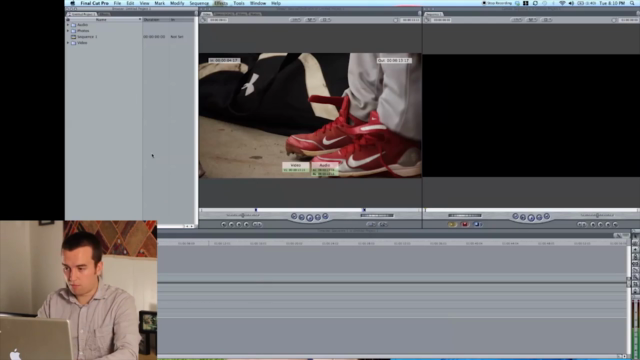Screen dimensions: 640x360
Task: Expand the Video bin disclosure triangle
Action: pyautogui.click(x=68, y=42)
